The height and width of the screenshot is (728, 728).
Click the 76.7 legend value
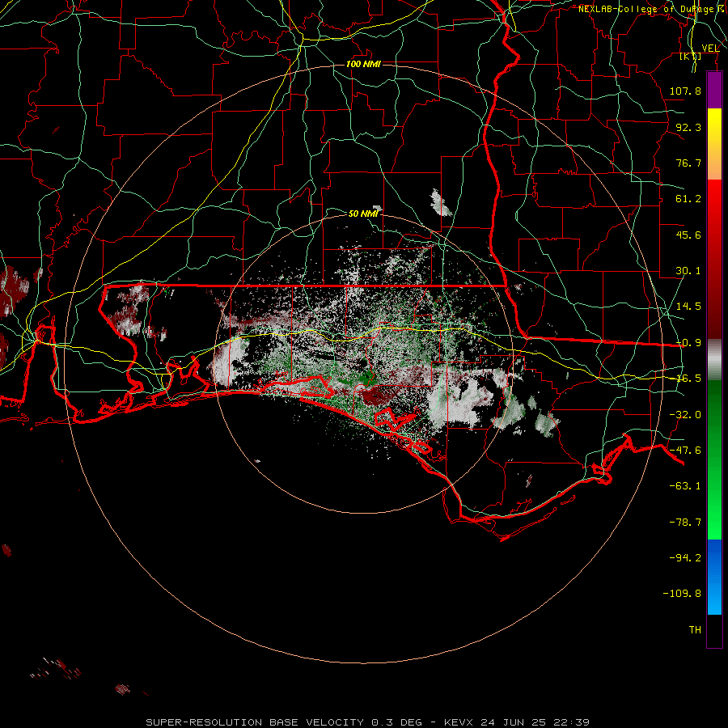point(688,163)
